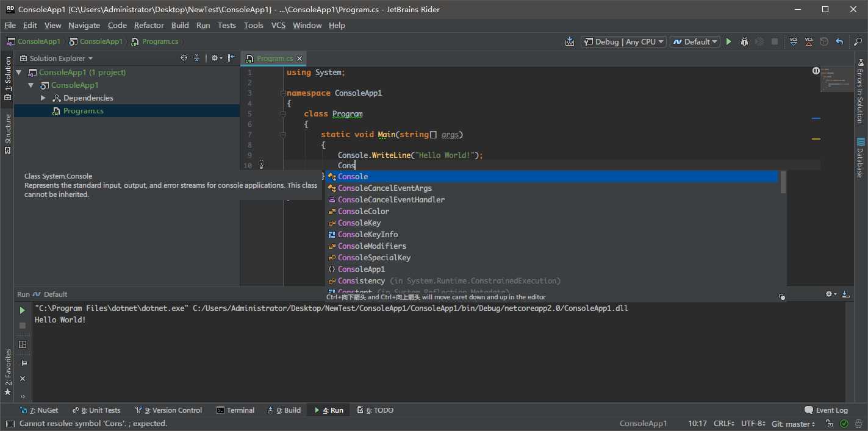Click the completion popup vertical scrollbar
868x431 pixels.
point(783,182)
